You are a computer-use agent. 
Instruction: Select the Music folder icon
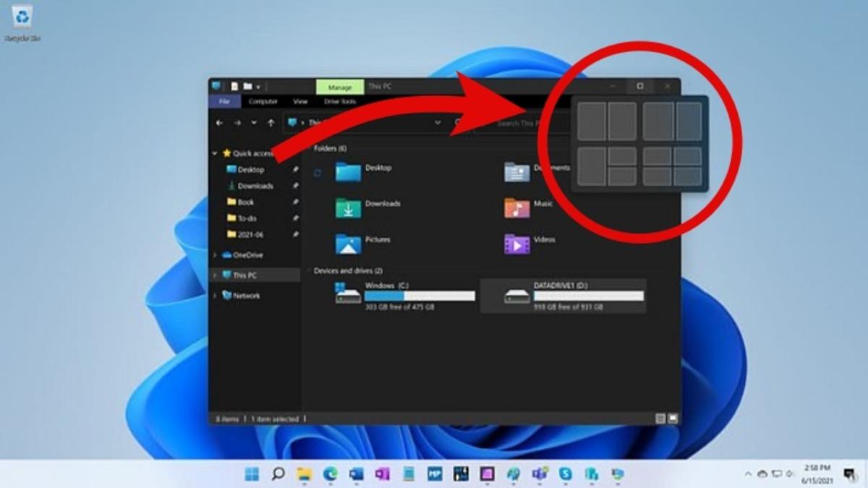(517, 210)
